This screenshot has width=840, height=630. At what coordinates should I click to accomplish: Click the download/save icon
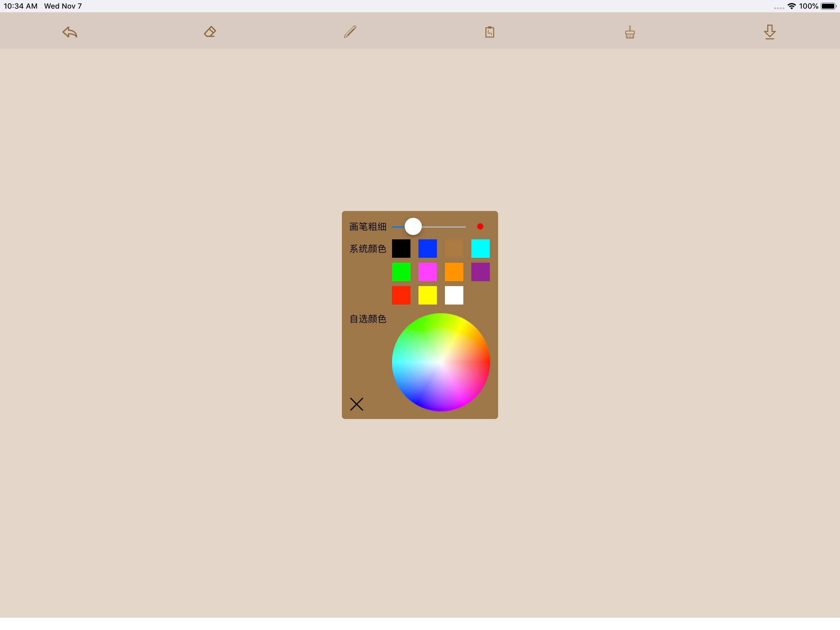[770, 32]
